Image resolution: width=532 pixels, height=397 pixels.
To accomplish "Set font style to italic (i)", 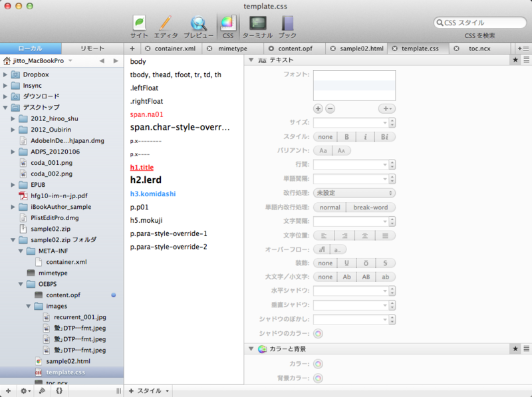I will (365, 137).
